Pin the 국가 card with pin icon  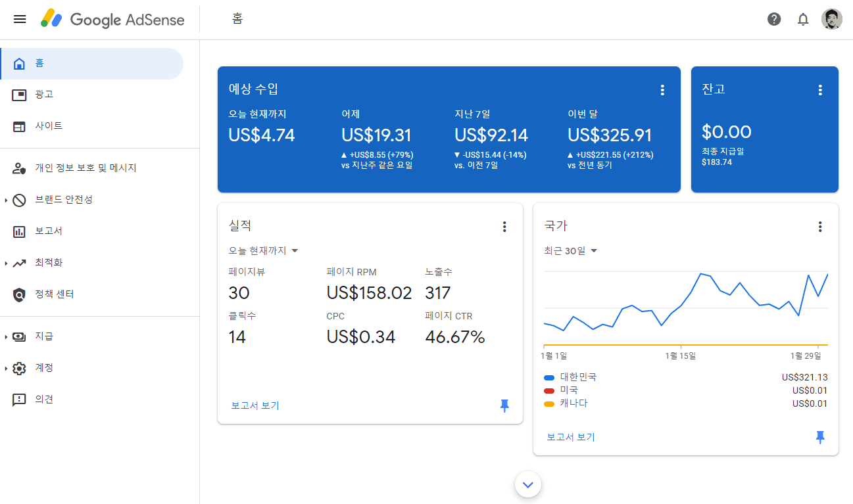820,437
